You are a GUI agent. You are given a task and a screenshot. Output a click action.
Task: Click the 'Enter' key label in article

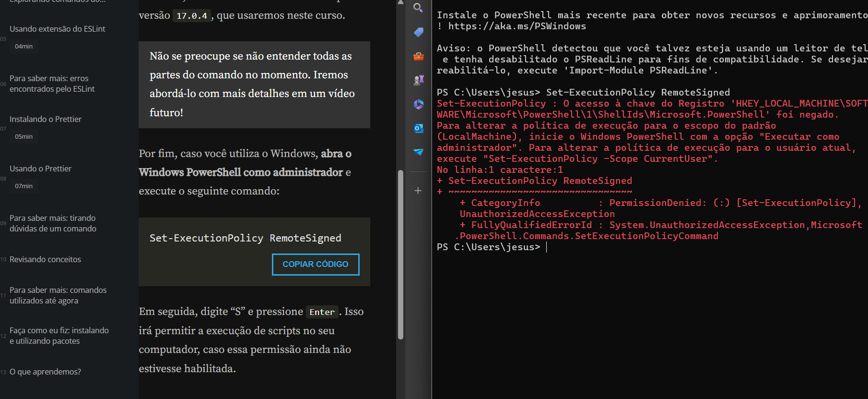(322, 312)
